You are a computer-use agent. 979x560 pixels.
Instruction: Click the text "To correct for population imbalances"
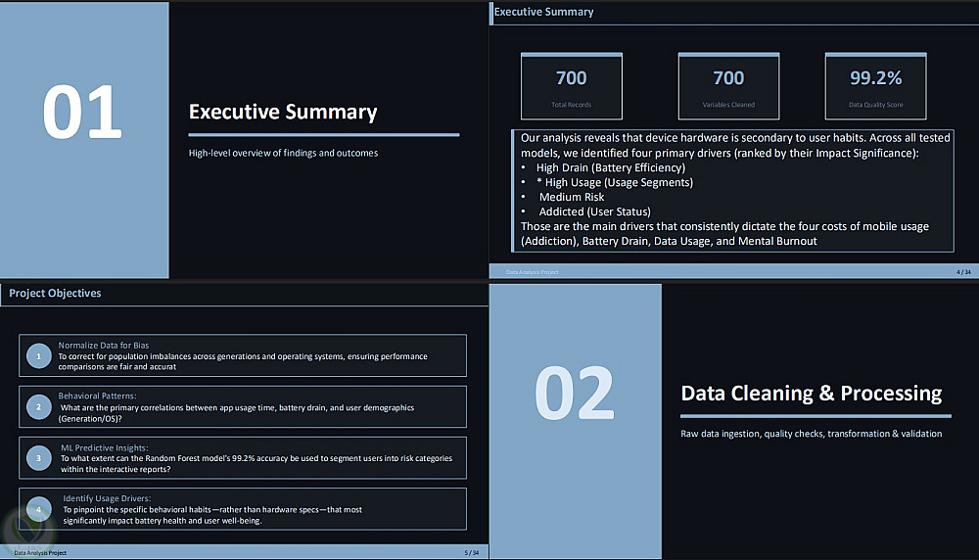click(243, 361)
